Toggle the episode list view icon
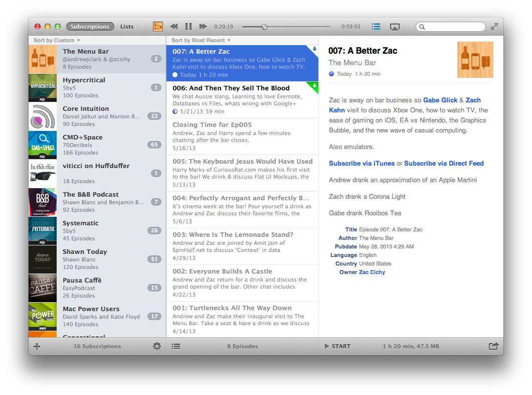Image resolution: width=532 pixels, height=395 pixels. [176, 346]
